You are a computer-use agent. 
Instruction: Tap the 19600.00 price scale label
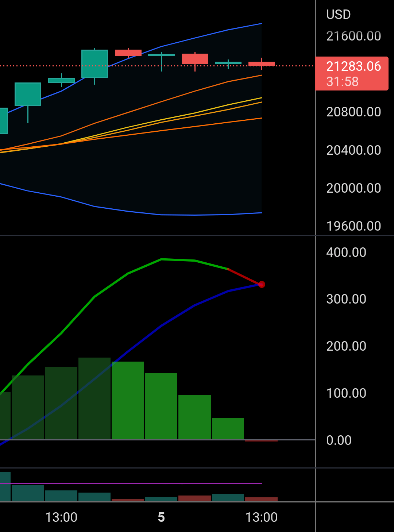[352, 226]
